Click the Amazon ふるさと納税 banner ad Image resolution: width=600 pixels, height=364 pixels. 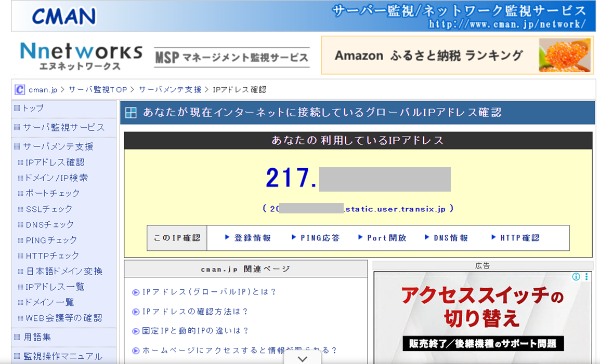pos(457,56)
